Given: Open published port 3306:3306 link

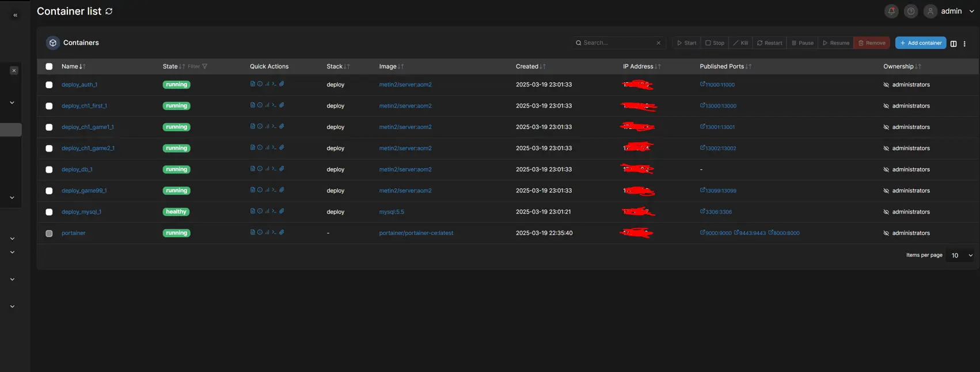Looking at the screenshot, I should tap(718, 212).
